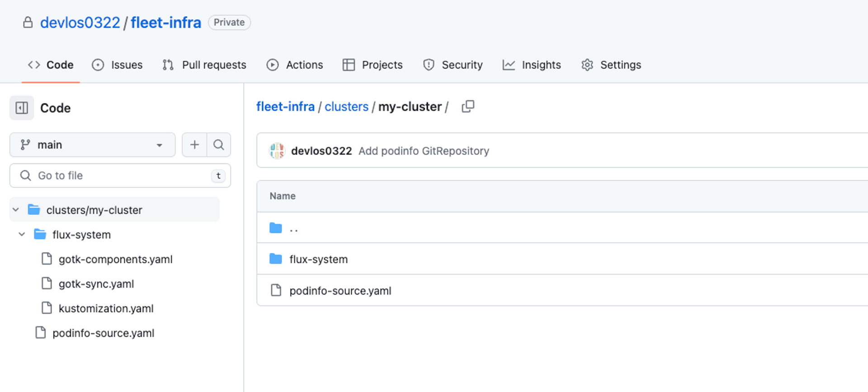Open repository Settings tab
This screenshot has width=868, height=392.
pos(611,65)
